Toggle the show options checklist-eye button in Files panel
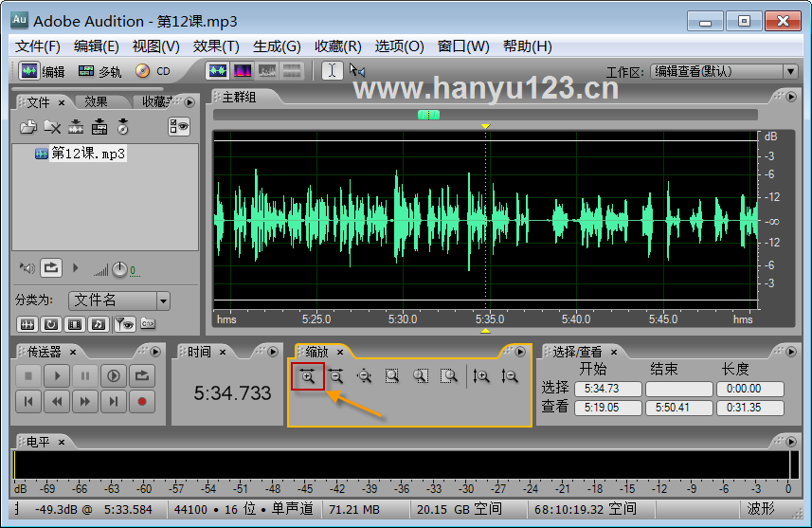812x528 pixels. 179,127
